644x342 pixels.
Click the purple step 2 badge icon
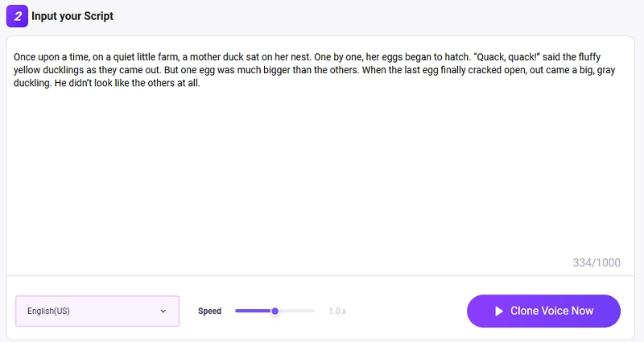coord(17,15)
